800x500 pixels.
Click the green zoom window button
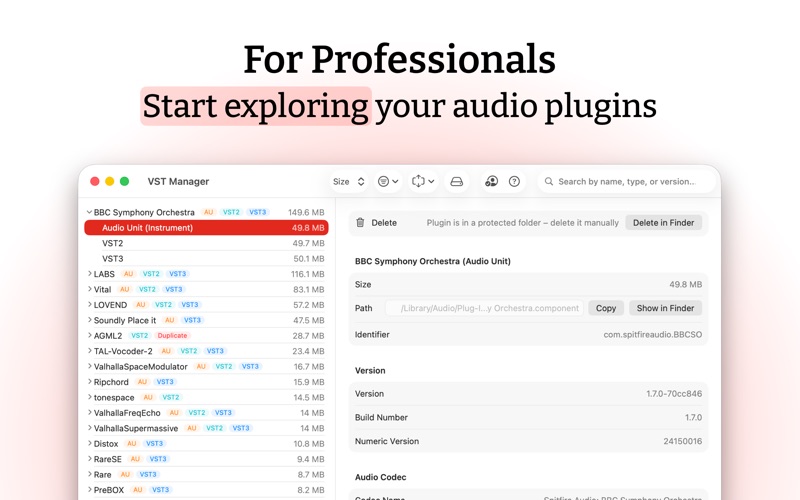tap(124, 181)
